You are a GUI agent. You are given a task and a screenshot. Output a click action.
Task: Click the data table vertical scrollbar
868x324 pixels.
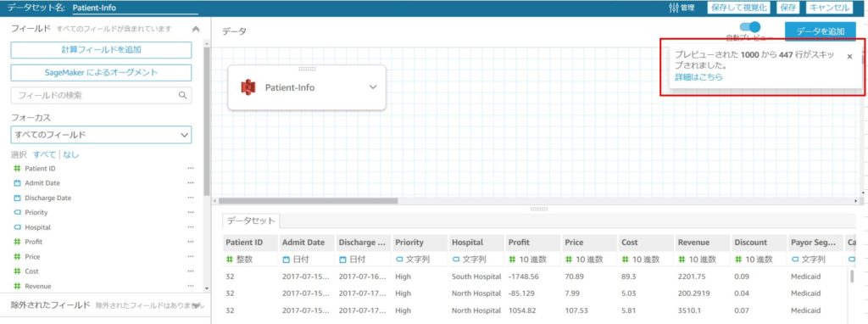tap(851, 277)
